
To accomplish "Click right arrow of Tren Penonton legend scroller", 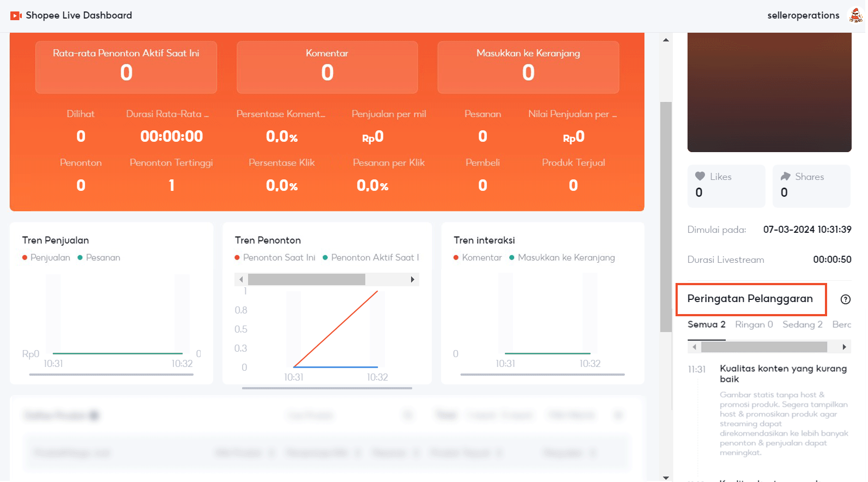I will [x=413, y=280].
